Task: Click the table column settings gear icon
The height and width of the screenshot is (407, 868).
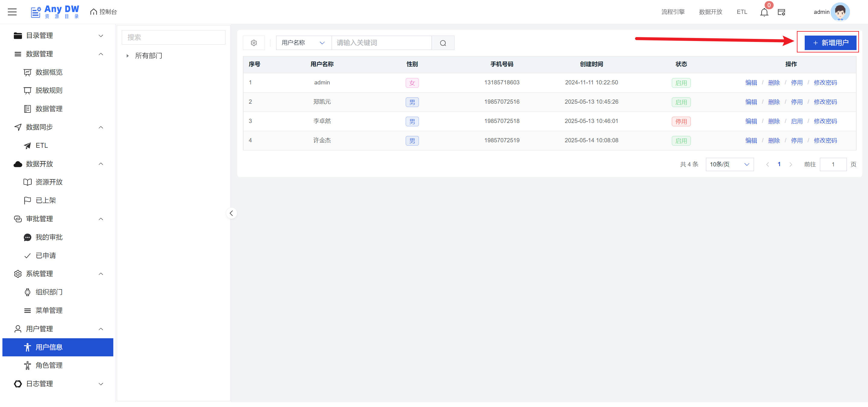Action: (x=254, y=43)
